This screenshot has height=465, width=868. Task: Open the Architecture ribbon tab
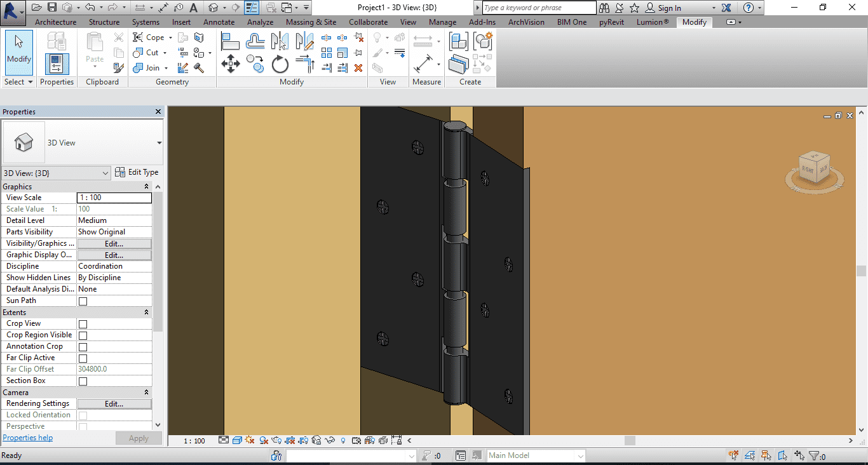click(55, 22)
